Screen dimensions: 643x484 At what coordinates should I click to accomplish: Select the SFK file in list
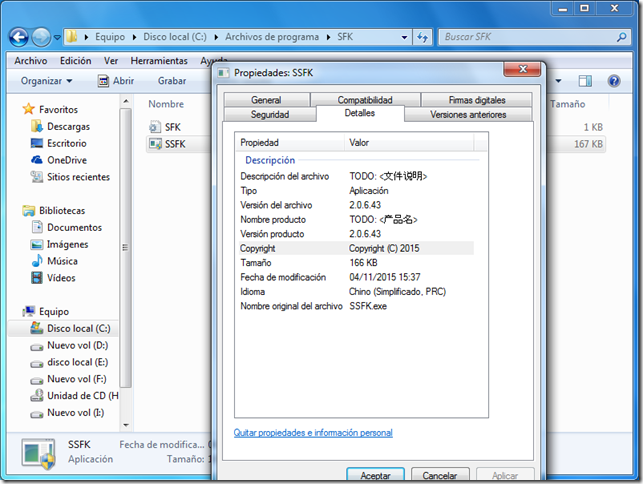pos(165,127)
